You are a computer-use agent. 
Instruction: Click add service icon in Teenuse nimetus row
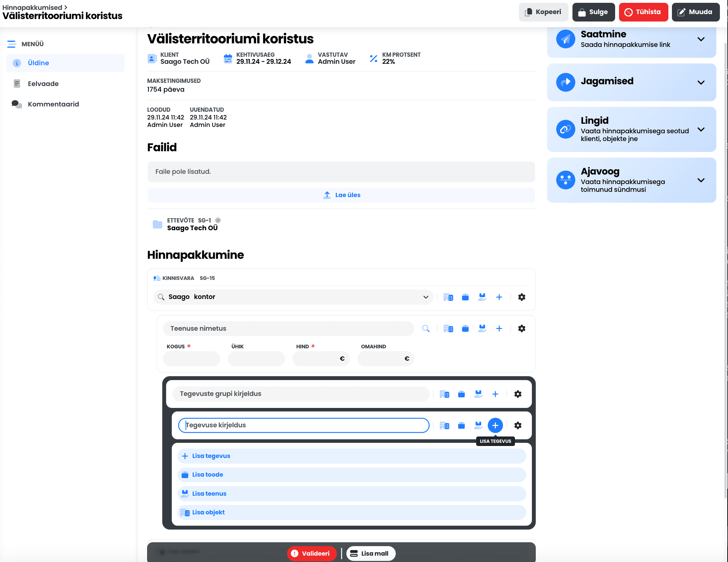[x=482, y=329]
